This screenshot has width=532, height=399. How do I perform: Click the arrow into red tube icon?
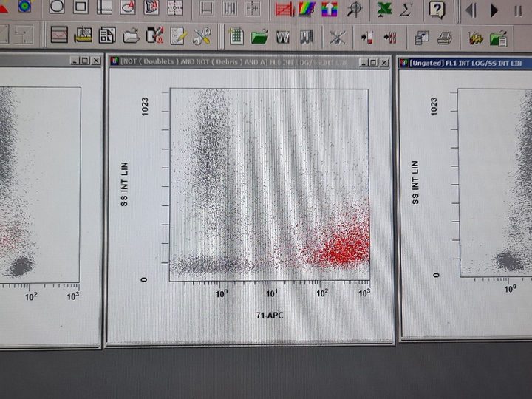pyautogui.click(x=366, y=38)
